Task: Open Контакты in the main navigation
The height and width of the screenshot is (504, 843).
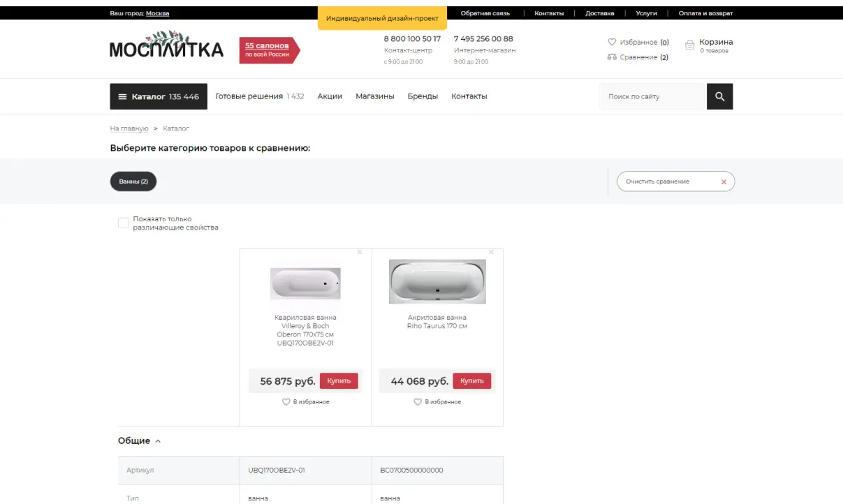Action: [469, 96]
